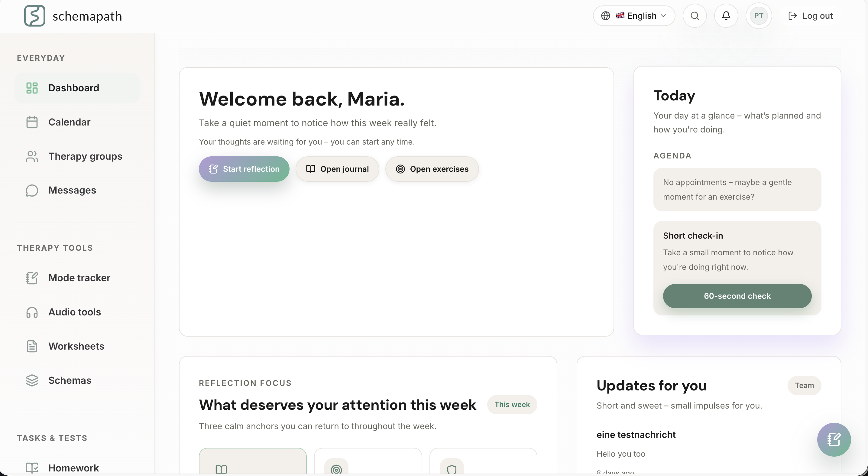This screenshot has height=476, width=868.
Task: Click the PT profile avatar
Action: tap(759, 15)
